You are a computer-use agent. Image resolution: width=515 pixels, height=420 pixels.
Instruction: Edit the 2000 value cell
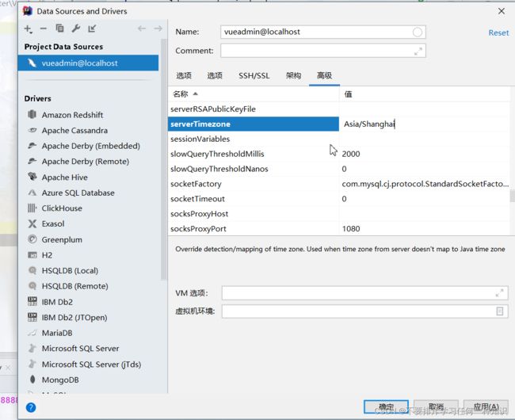point(425,154)
